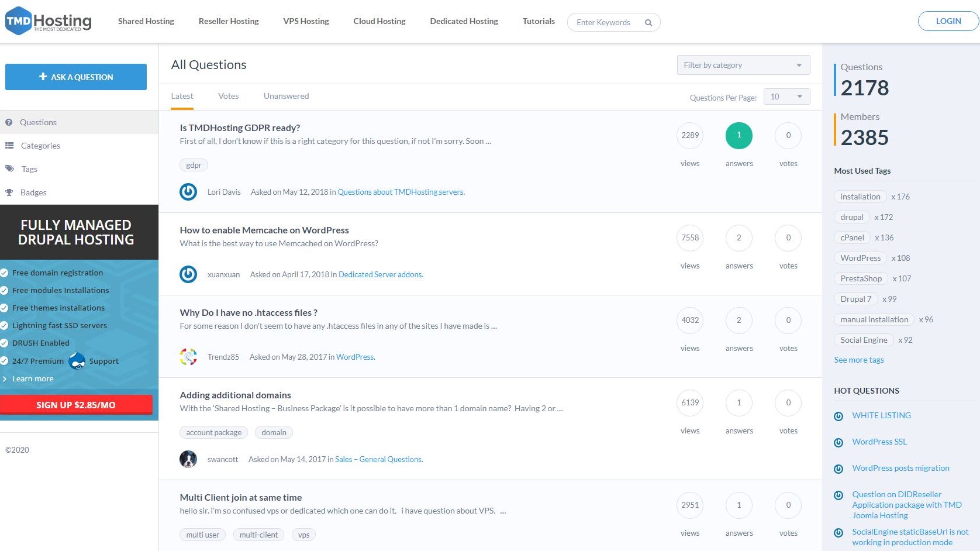Click the icon beside WHITE LISTING hot question
Screen dimensions: 980x551
point(838,416)
